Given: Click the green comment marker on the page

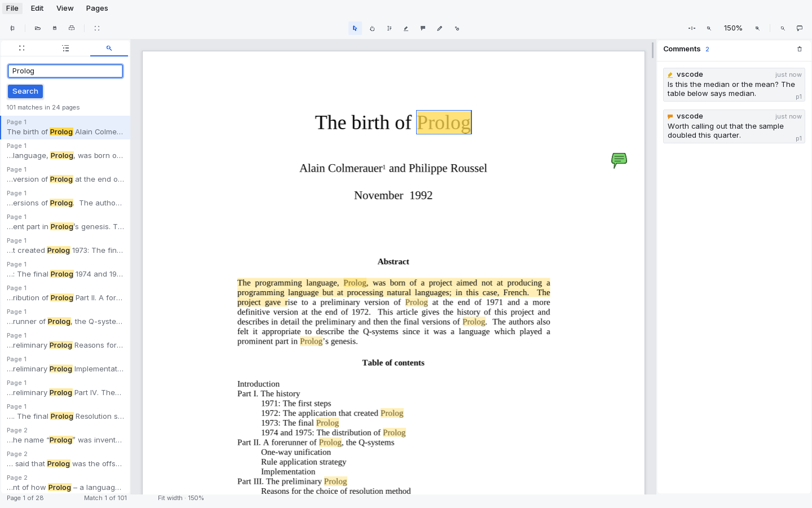Looking at the screenshot, I should pos(619,160).
